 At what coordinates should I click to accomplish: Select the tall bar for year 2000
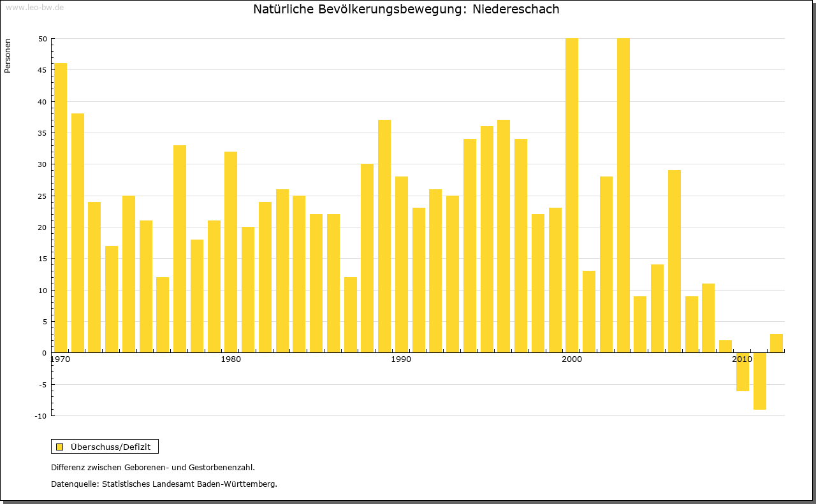click(572, 195)
